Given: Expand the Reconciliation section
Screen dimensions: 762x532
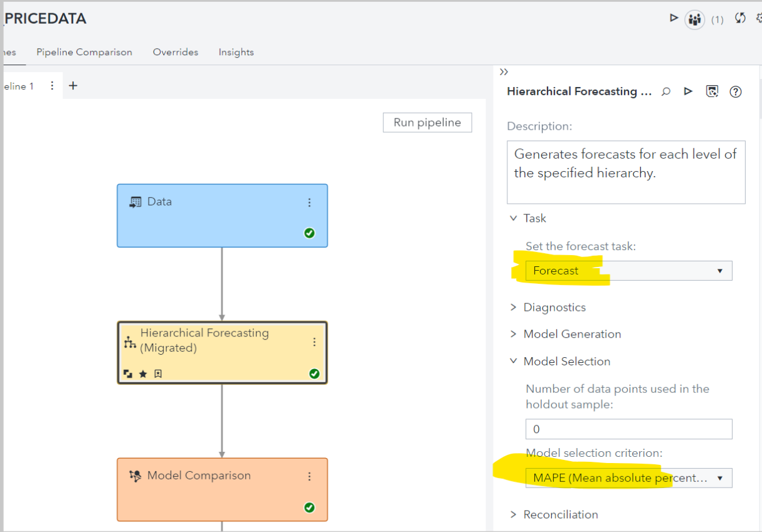Looking at the screenshot, I should [x=560, y=514].
